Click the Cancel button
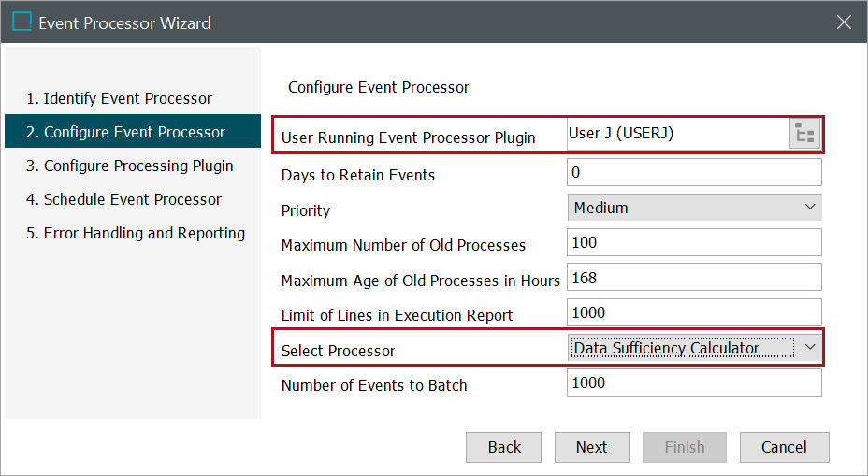 tap(784, 447)
